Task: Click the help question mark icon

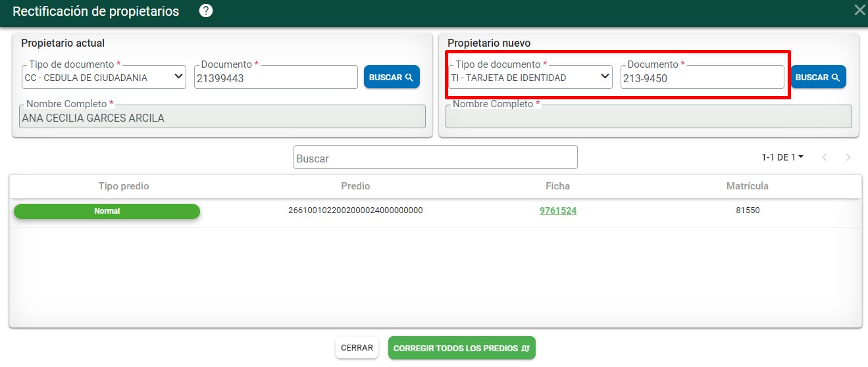Action: click(206, 11)
